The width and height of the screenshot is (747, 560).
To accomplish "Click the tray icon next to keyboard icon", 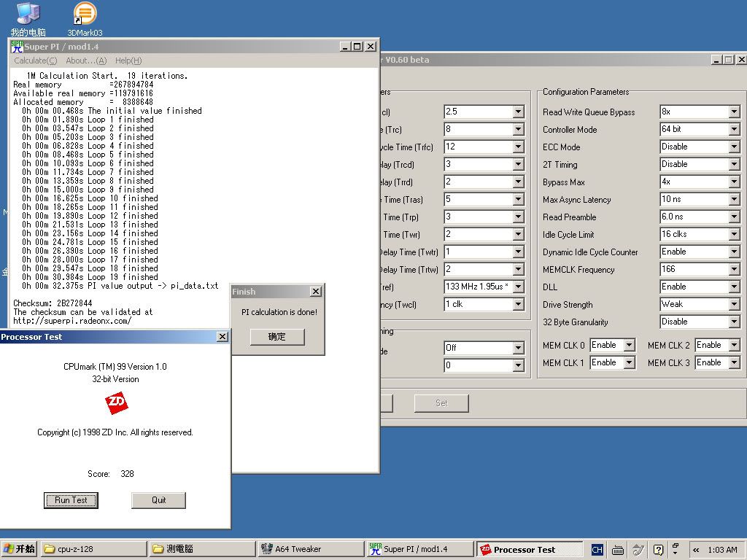I will coord(638,550).
